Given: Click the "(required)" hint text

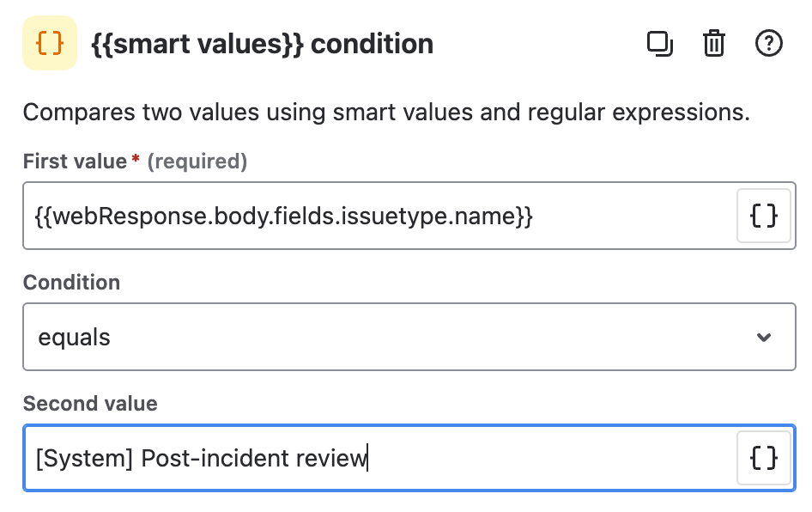Looking at the screenshot, I should pyautogui.click(x=197, y=161).
